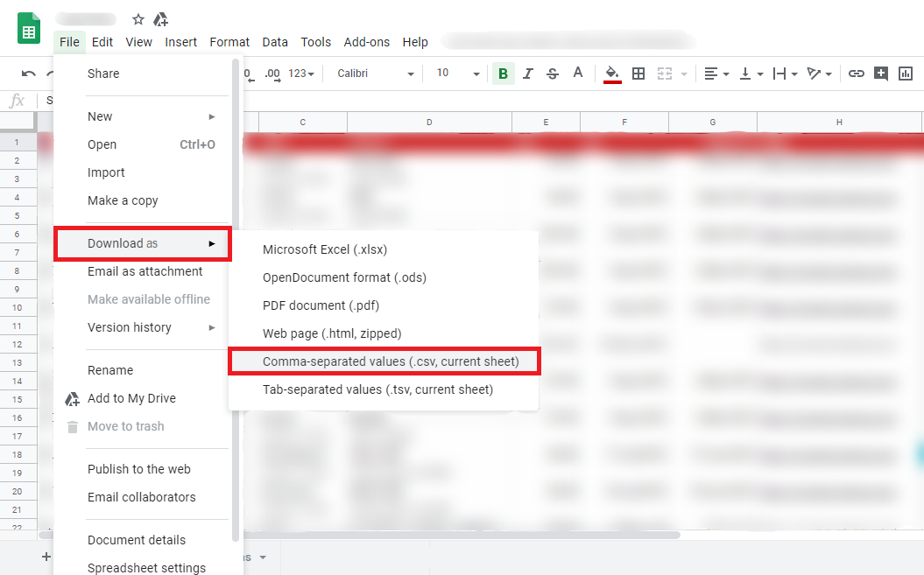
Task: Select column D header
Action: (x=429, y=122)
